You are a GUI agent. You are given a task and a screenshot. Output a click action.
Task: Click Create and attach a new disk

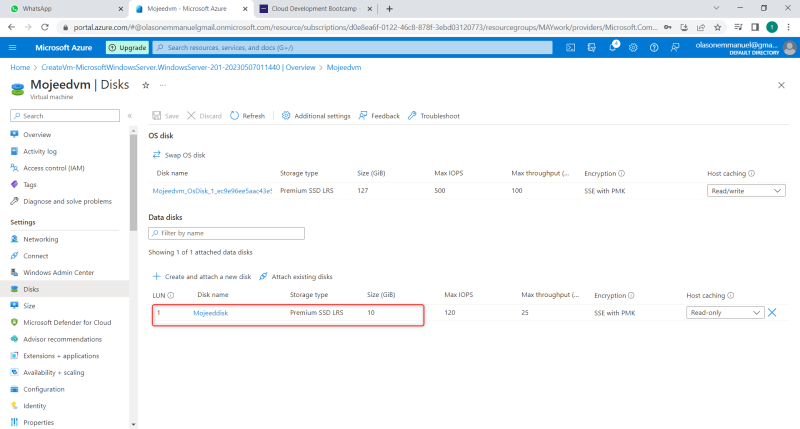coord(202,276)
